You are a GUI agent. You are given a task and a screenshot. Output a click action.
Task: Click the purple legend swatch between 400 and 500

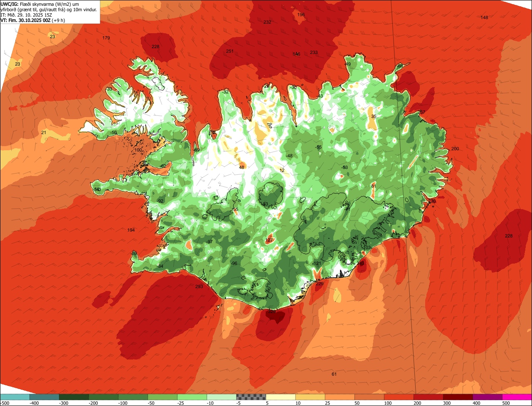click(x=488, y=396)
